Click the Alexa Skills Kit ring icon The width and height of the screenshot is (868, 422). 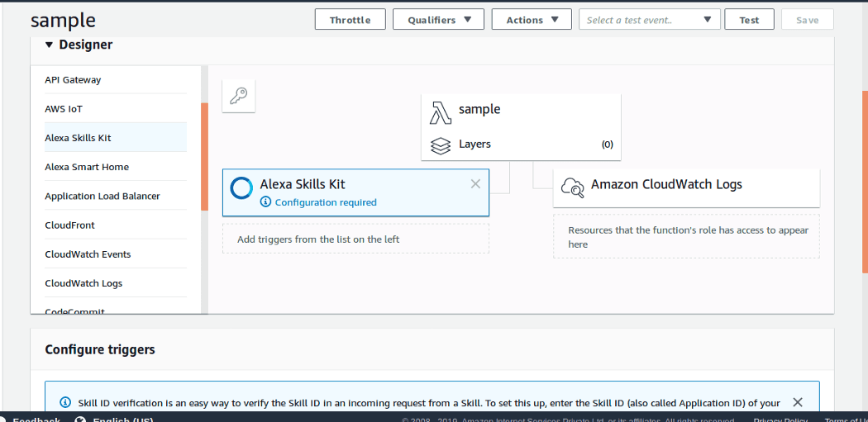(241, 188)
